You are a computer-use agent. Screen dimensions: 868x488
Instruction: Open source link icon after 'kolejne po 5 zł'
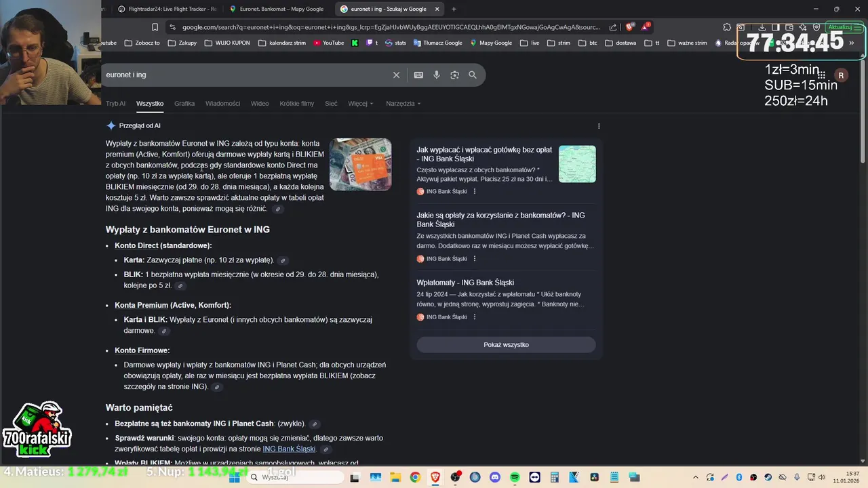point(180,286)
